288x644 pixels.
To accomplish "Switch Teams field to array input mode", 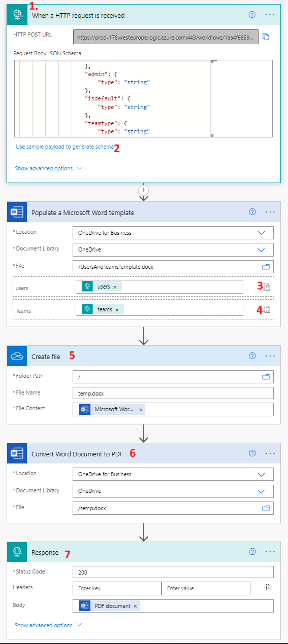I will coord(267,309).
